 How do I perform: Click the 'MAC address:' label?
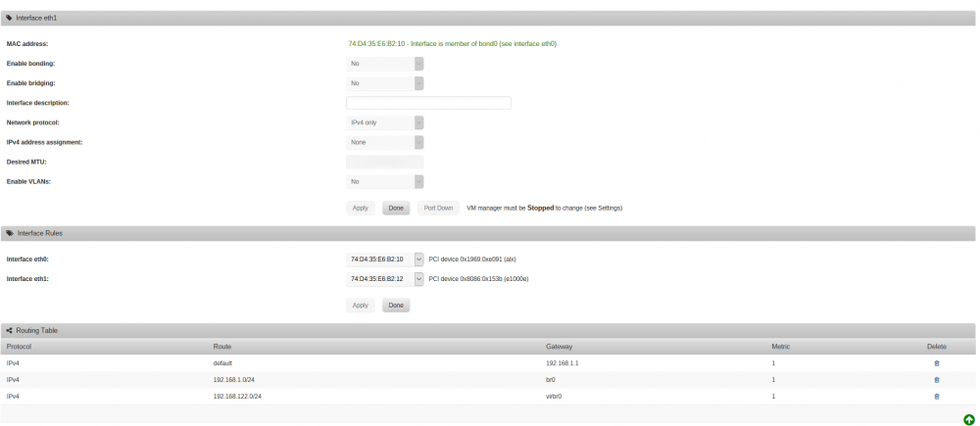(26, 44)
